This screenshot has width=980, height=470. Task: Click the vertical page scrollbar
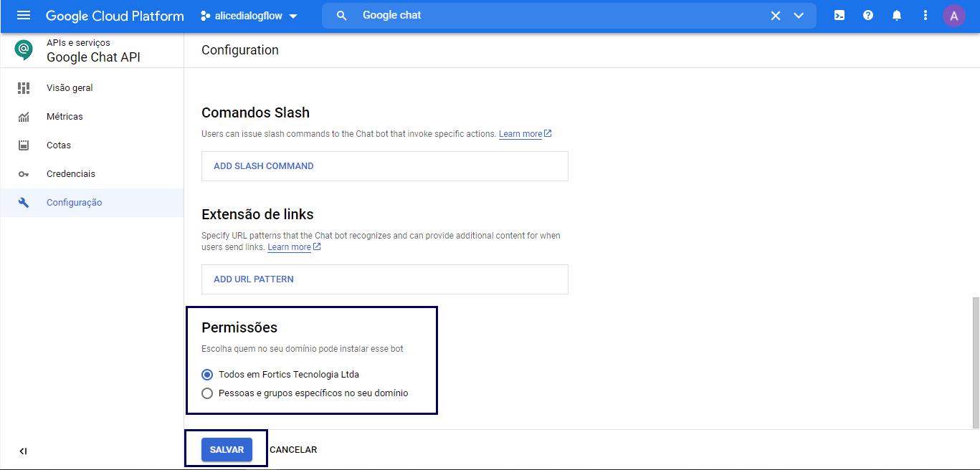pyautogui.click(x=975, y=362)
